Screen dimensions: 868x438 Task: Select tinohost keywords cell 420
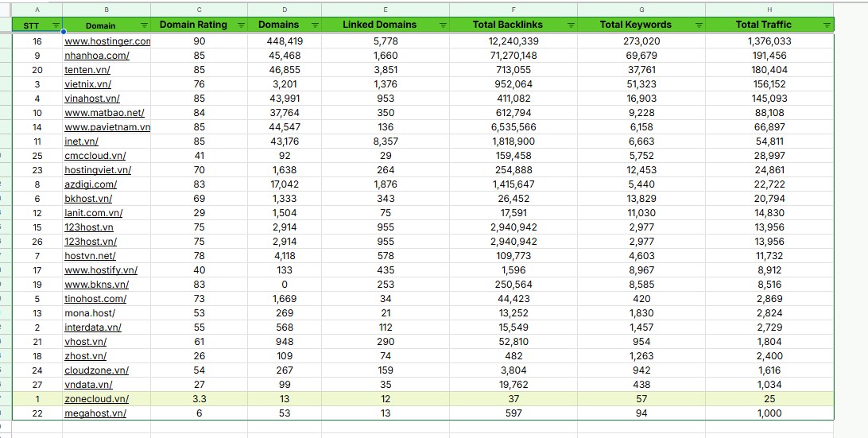641,299
